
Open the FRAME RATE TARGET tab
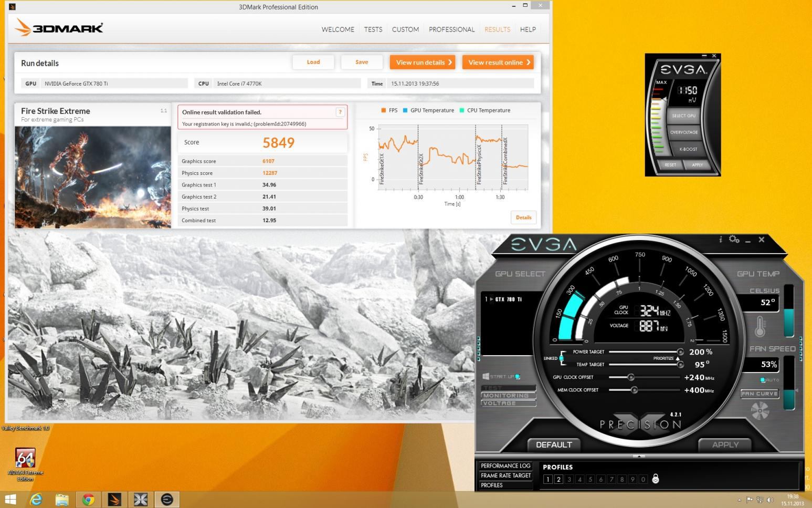(x=505, y=475)
